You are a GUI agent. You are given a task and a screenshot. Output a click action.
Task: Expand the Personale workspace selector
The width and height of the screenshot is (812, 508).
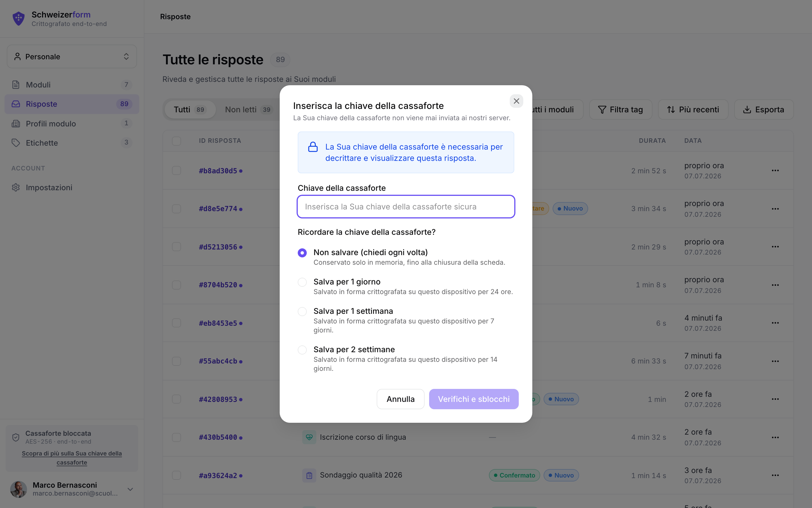pos(72,56)
